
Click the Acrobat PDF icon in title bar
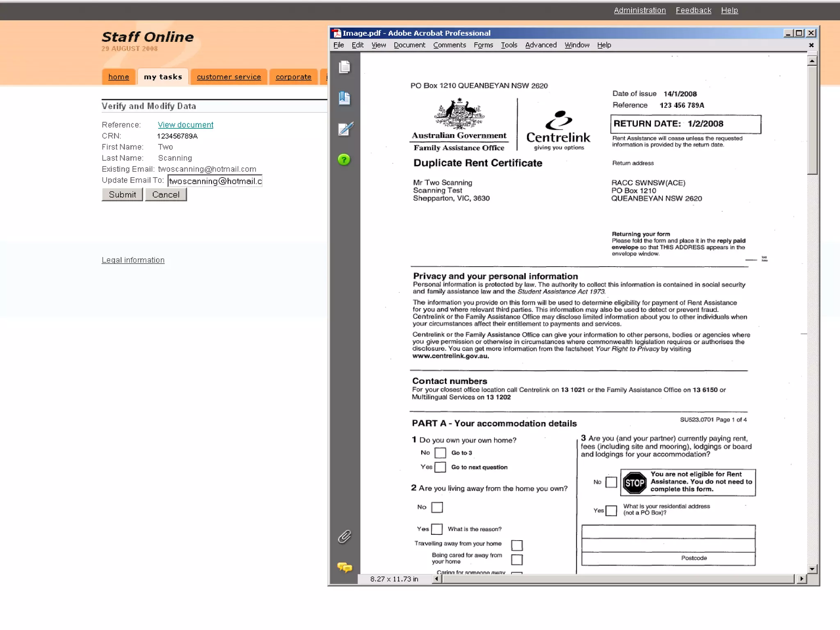click(x=337, y=33)
